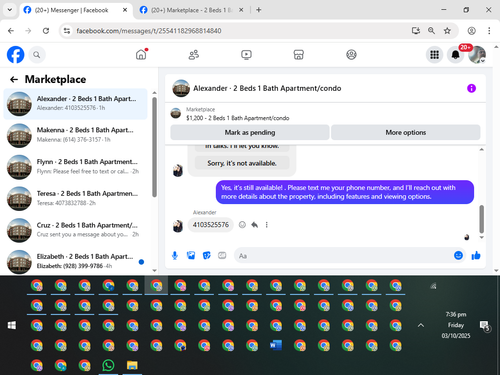
Task: Open the Chrome three-dot menu
Action: pos(489,31)
